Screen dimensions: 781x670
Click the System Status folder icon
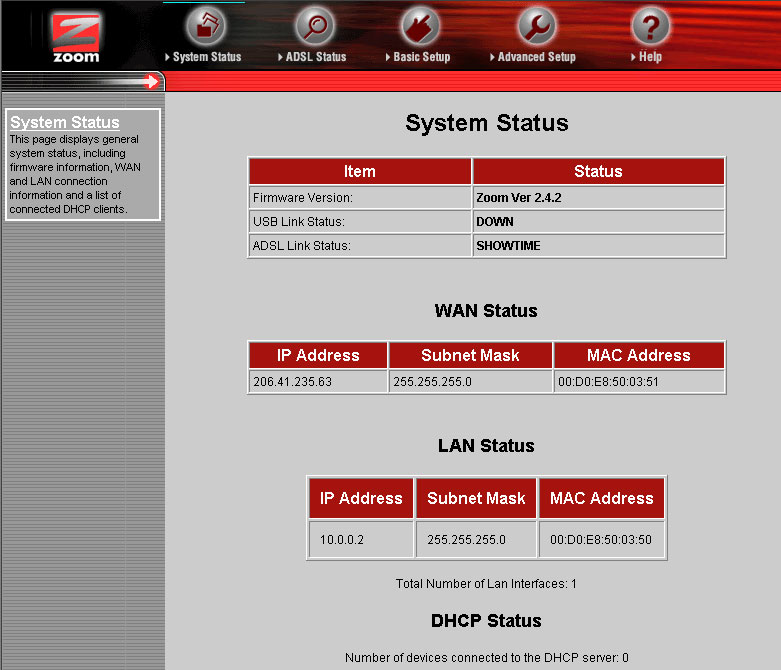pyautogui.click(x=207, y=26)
